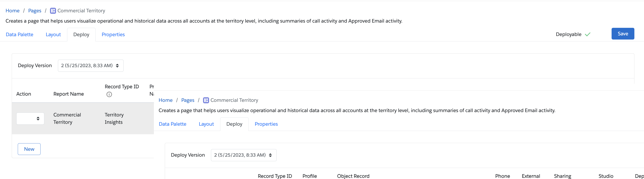This screenshot has height=179, width=644.
Task: Click the page icon in the lower breadcrumb
Action: 206,100
